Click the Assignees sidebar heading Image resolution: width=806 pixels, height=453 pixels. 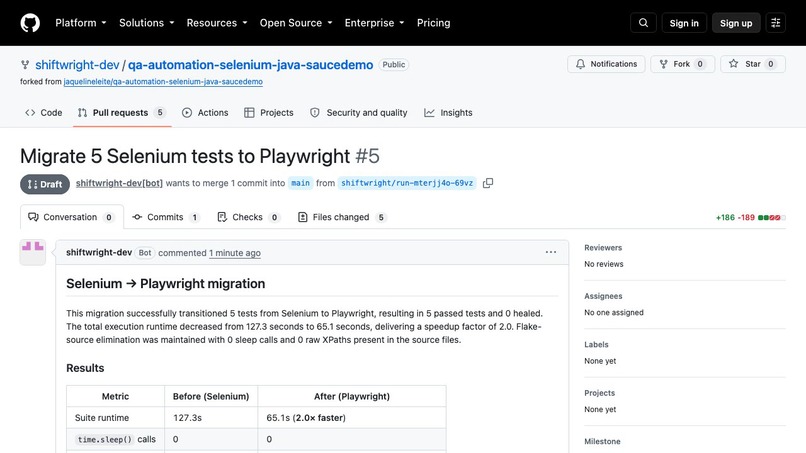pos(603,296)
